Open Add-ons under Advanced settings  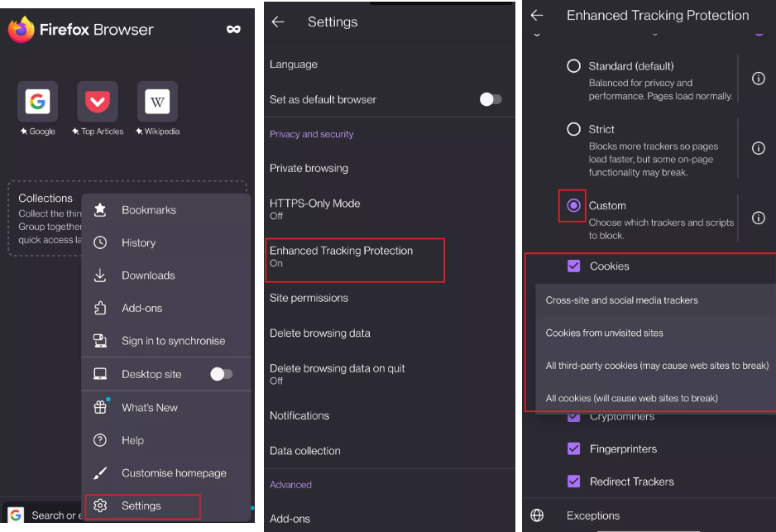[x=390, y=519]
